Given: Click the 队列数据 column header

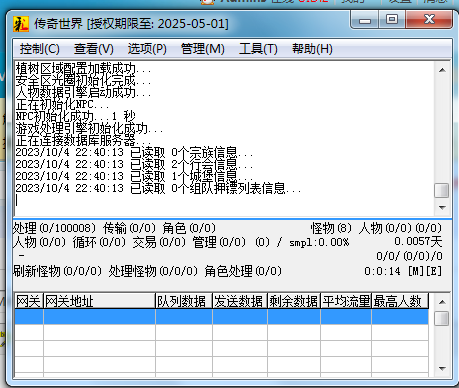Looking at the screenshot, I should tap(184, 301).
